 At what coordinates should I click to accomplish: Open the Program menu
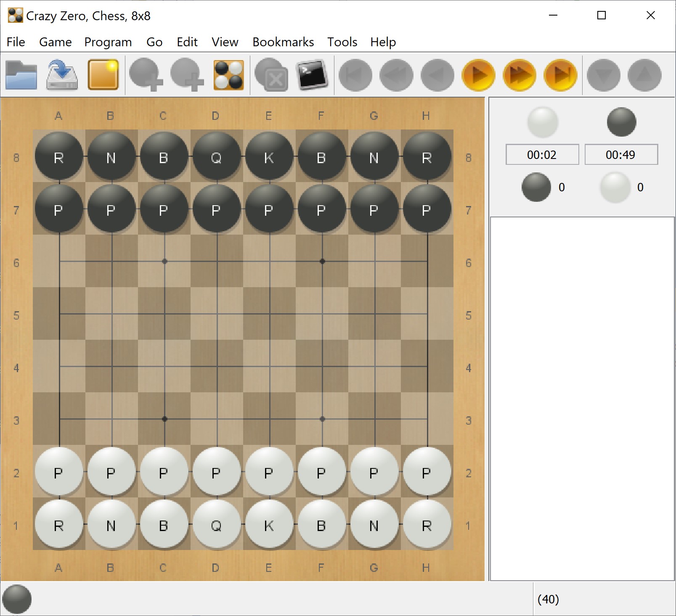(108, 42)
